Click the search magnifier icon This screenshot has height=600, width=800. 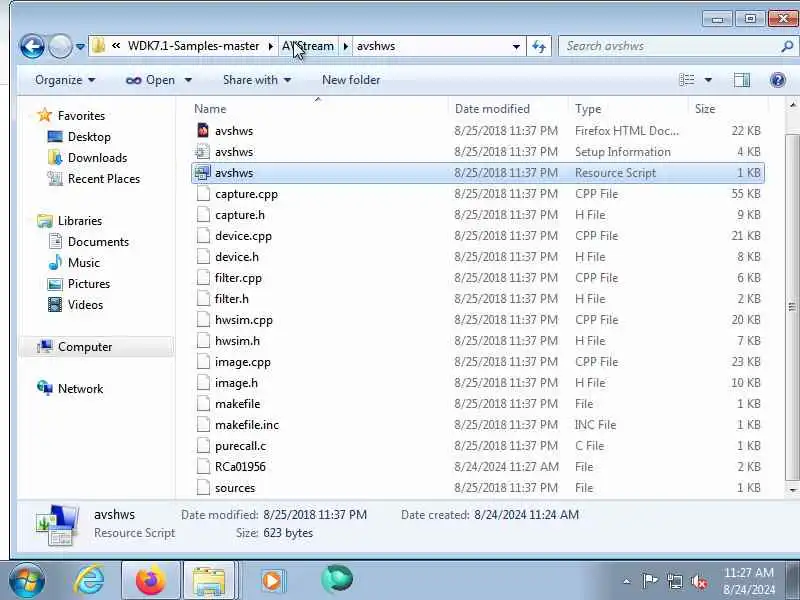(x=787, y=46)
